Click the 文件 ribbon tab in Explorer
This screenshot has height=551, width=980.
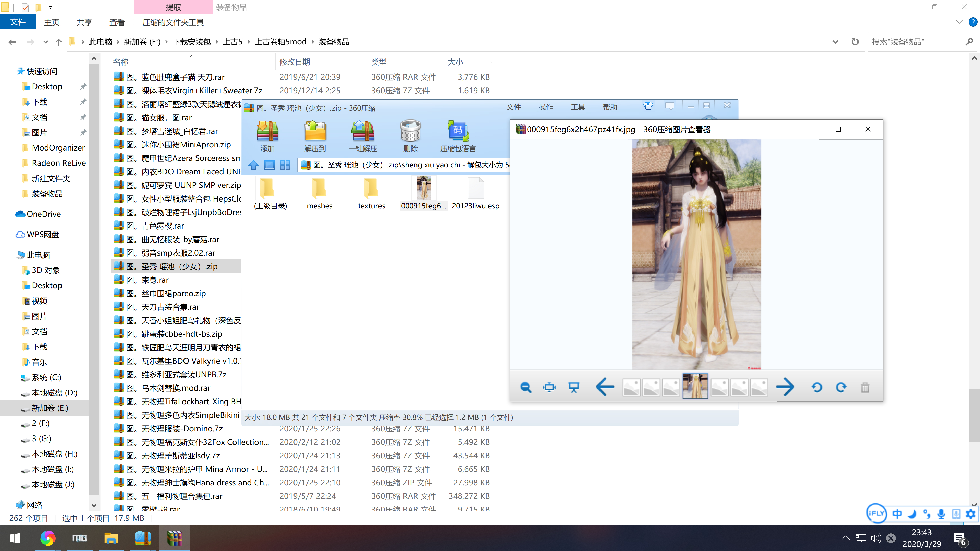pos(18,22)
